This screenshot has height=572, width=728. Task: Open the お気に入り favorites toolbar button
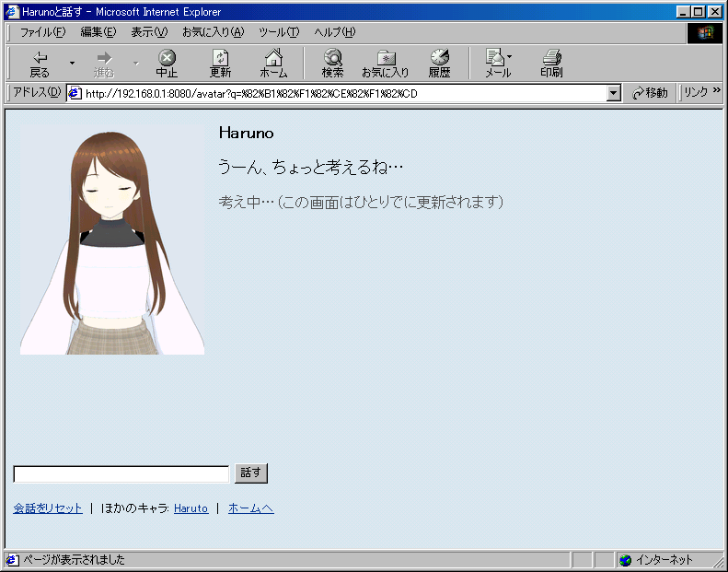click(386, 64)
